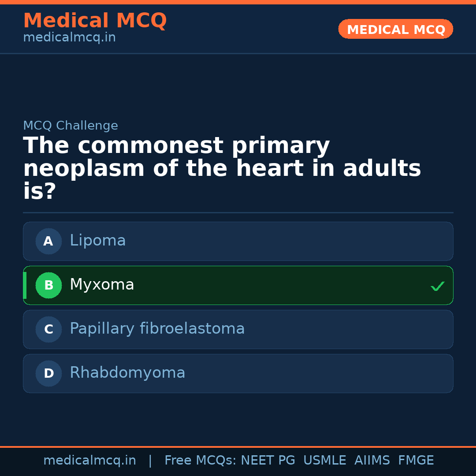Open the medicalmcq.in link under the title

(69, 38)
